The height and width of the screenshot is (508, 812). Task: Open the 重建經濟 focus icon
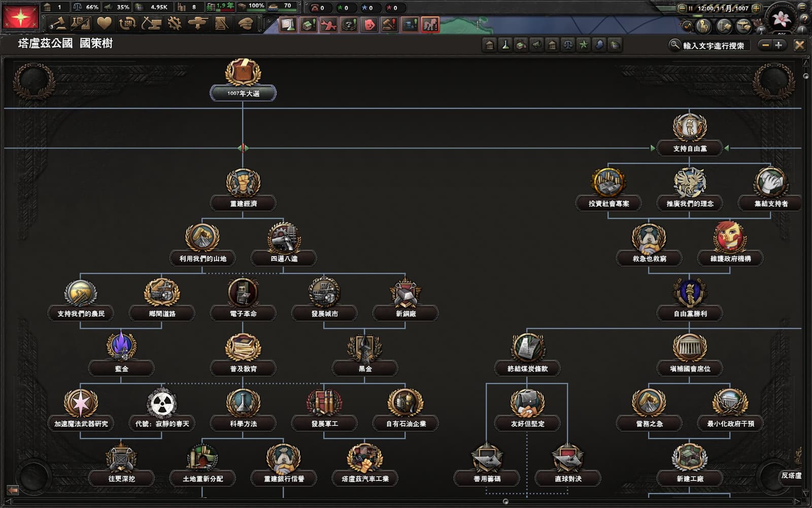pyautogui.click(x=243, y=182)
